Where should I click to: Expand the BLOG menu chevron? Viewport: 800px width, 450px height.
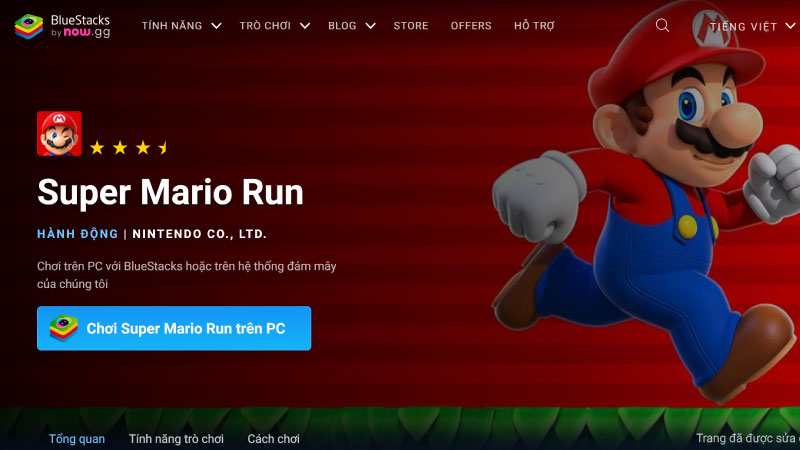(x=371, y=26)
